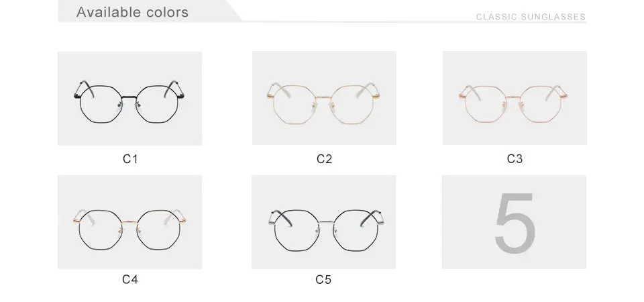This screenshot has height=302, width=644.
Task: Click the Available colors heading
Action: (x=132, y=12)
